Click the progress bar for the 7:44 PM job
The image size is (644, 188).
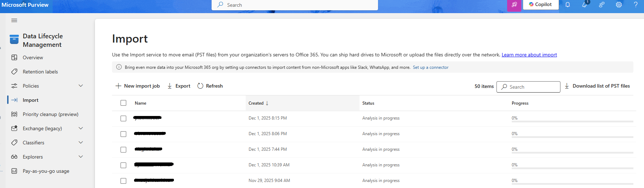point(573,153)
